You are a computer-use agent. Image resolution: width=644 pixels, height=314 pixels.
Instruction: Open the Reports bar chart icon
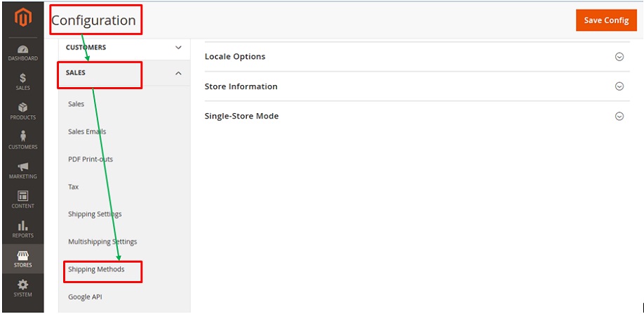[x=23, y=225]
